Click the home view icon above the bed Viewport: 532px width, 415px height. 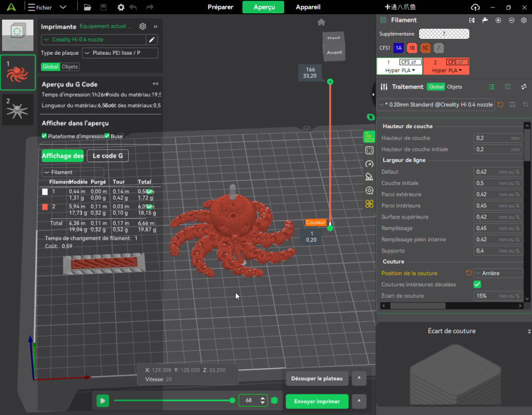click(x=321, y=22)
